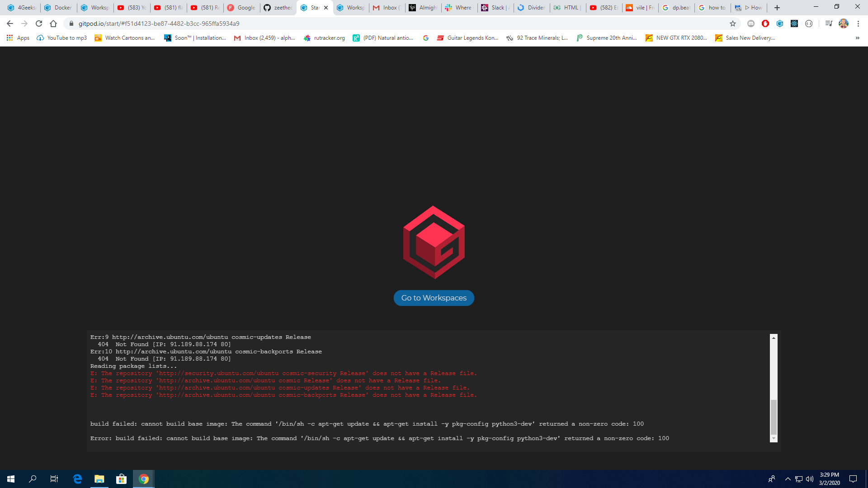Close the current Gitpod Start tab
868x488 pixels.
tap(326, 8)
